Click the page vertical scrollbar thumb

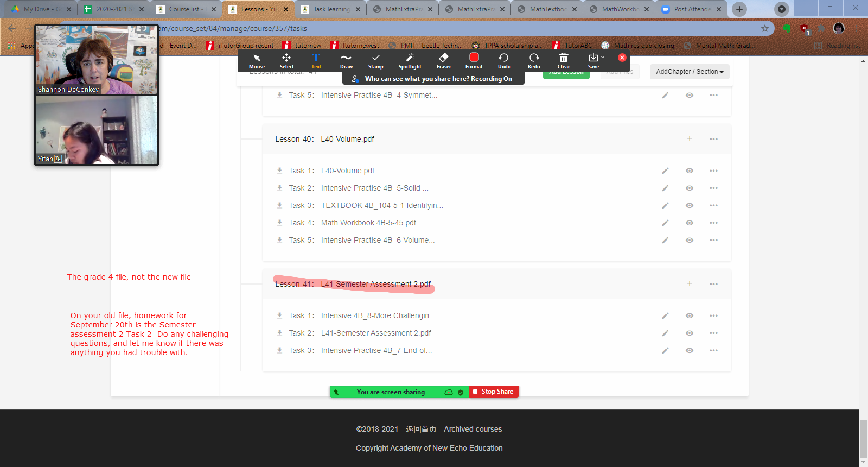pos(863,438)
